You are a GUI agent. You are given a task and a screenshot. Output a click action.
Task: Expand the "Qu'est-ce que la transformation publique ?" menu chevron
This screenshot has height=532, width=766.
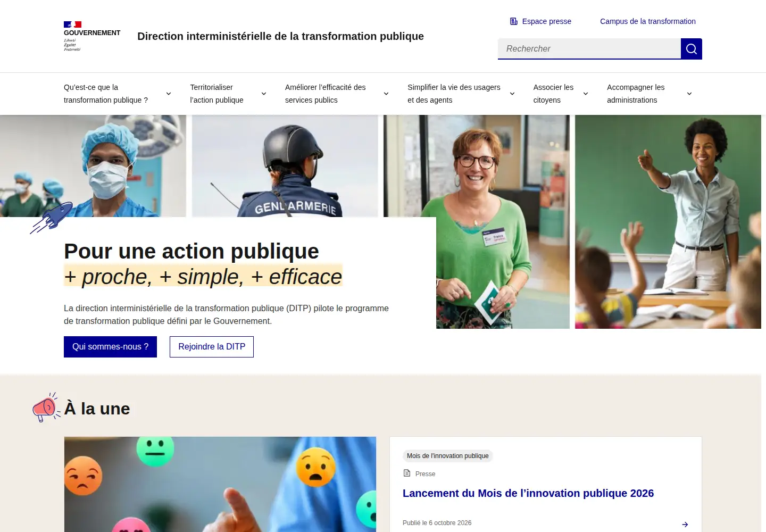pyautogui.click(x=169, y=94)
